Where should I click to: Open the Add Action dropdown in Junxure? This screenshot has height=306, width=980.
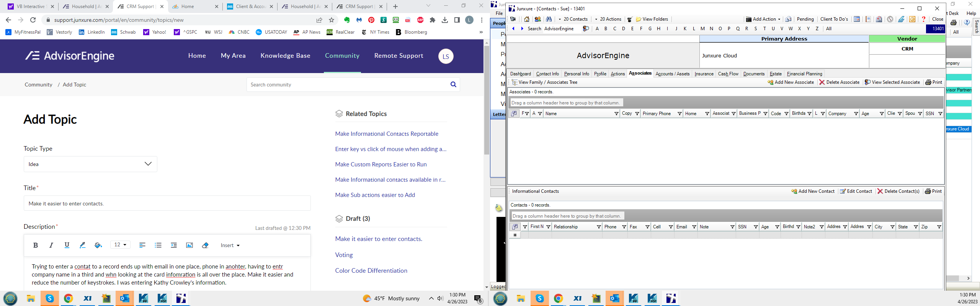763,19
